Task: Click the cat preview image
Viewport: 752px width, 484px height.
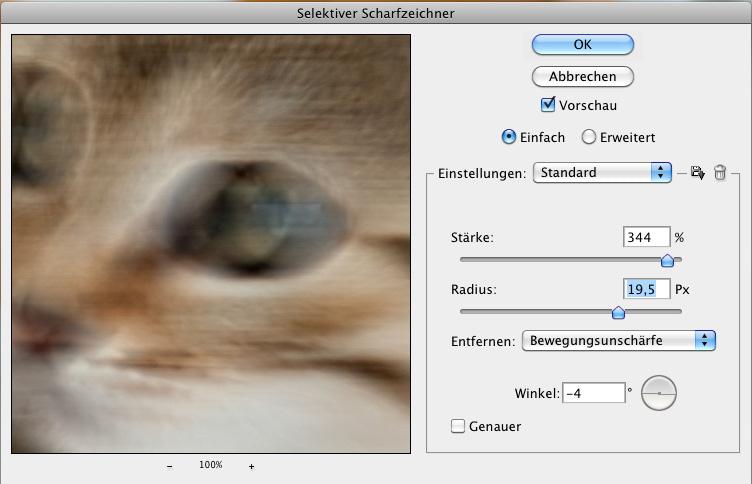Action: tap(211, 244)
